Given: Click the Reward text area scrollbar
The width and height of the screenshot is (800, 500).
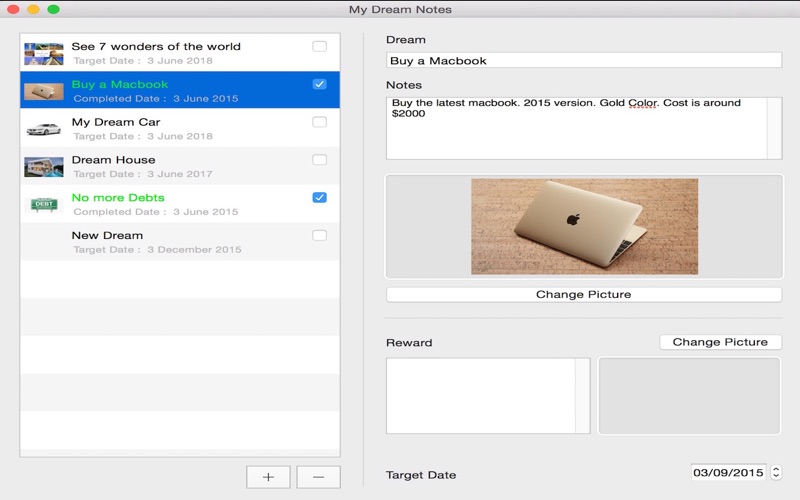Looking at the screenshot, I should coord(583,395).
